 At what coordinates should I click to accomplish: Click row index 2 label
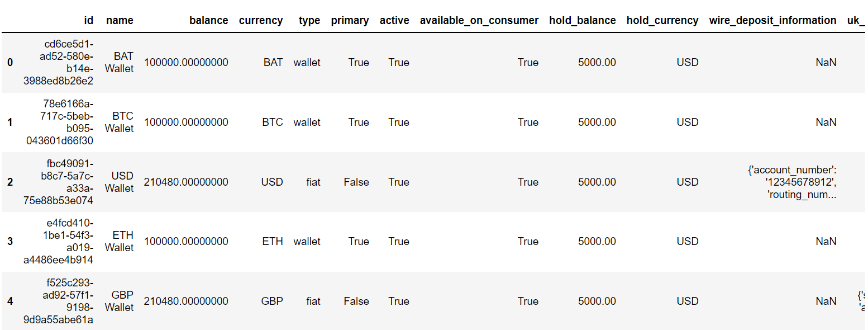(x=9, y=182)
